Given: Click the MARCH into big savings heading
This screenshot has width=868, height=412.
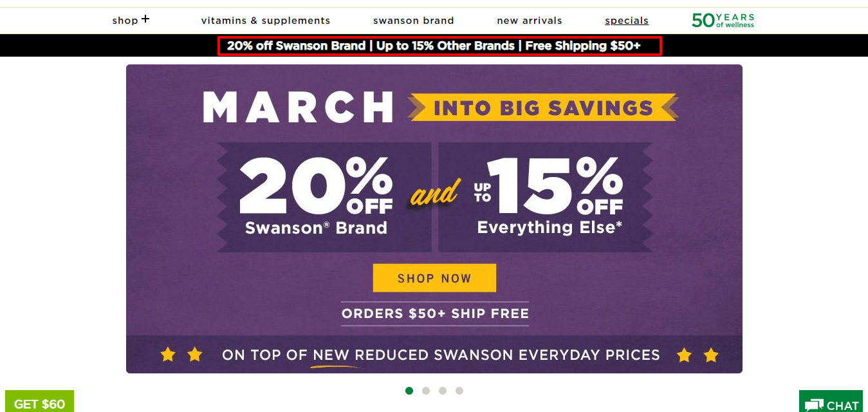Looking at the screenshot, I should [x=440, y=107].
